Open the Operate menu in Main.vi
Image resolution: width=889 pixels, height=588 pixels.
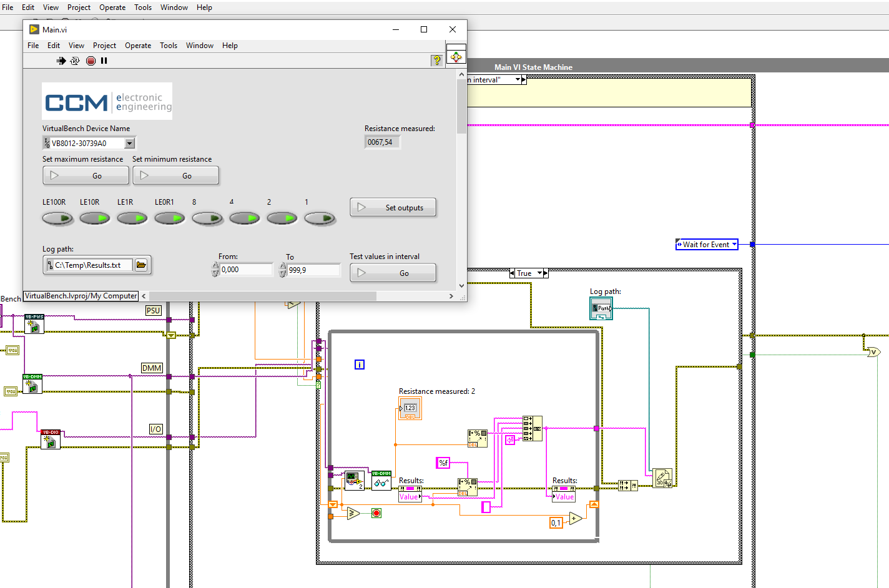[x=138, y=45]
